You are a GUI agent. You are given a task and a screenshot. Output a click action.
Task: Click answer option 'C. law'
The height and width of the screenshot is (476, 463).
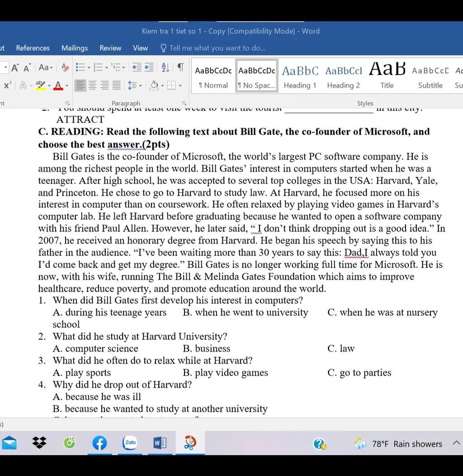coord(341,349)
